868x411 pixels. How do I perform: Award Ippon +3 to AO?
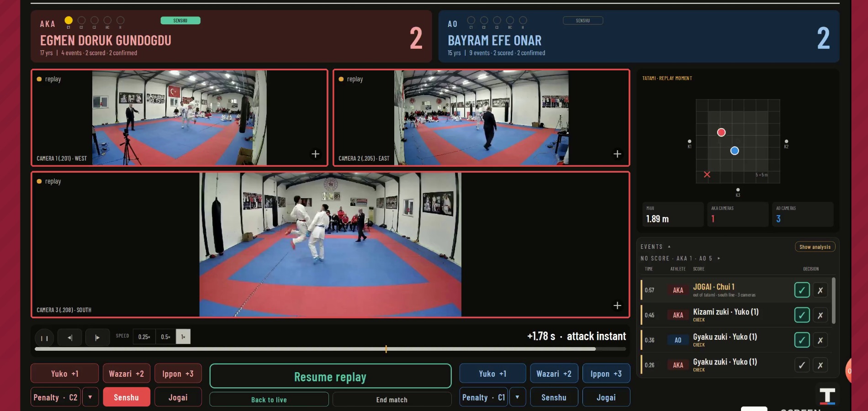coord(606,374)
